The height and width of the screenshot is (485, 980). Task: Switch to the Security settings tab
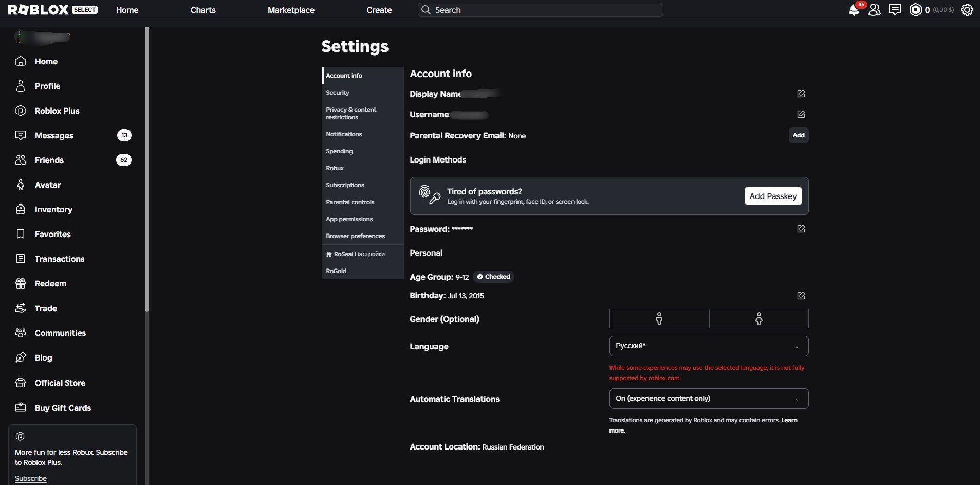point(363,93)
